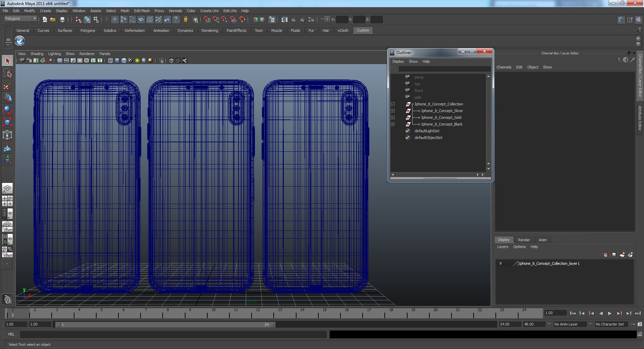Toggle the auto keyframe key icon
The width and height of the screenshot is (644, 349).
633,324
